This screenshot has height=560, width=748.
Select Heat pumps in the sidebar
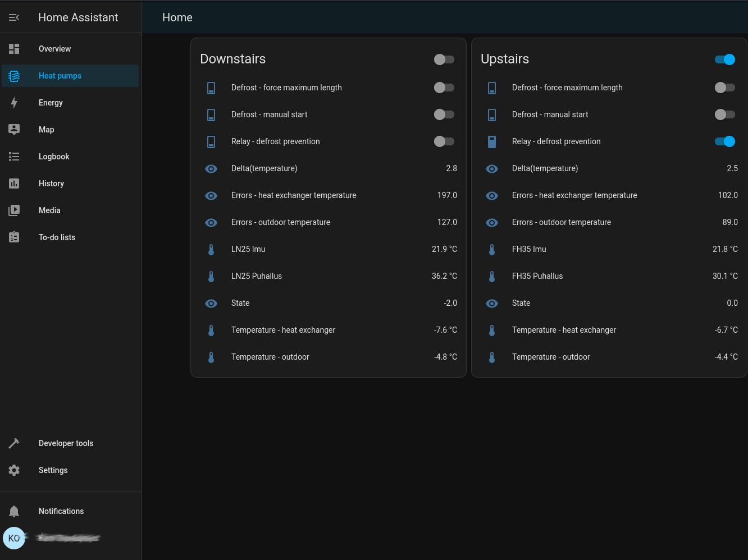[x=60, y=76]
